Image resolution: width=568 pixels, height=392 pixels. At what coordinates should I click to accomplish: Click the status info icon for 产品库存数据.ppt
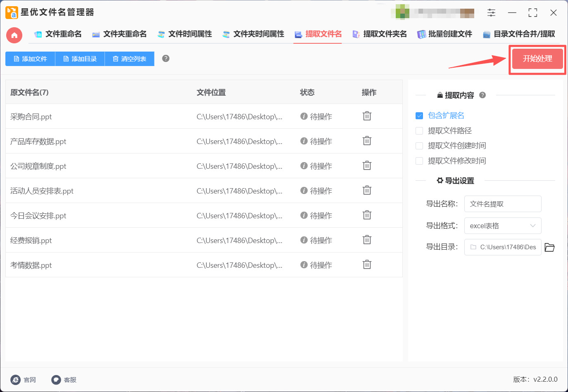point(304,141)
